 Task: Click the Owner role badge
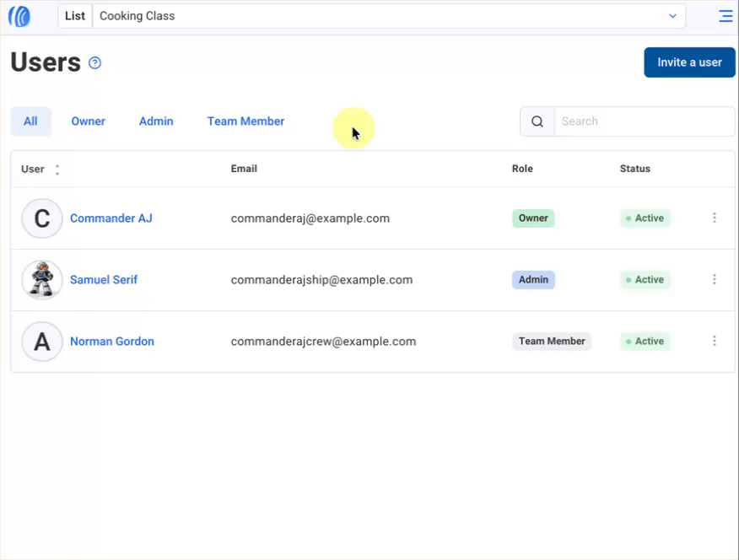coord(533,218)
